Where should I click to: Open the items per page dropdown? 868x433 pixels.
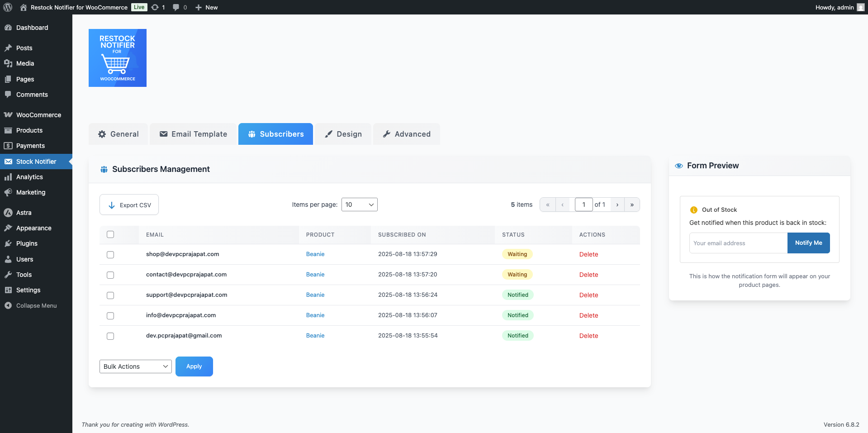(359, 204)
